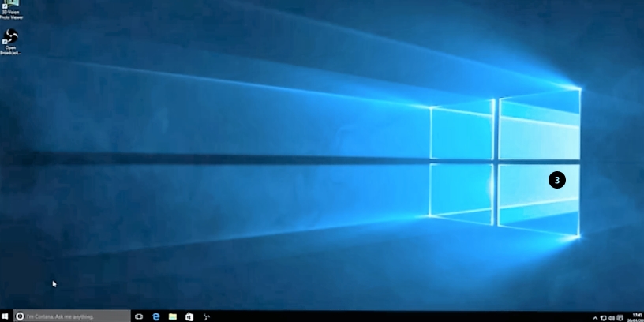
Task: Click the pinned icon right of Store
Action: point(207,316)
